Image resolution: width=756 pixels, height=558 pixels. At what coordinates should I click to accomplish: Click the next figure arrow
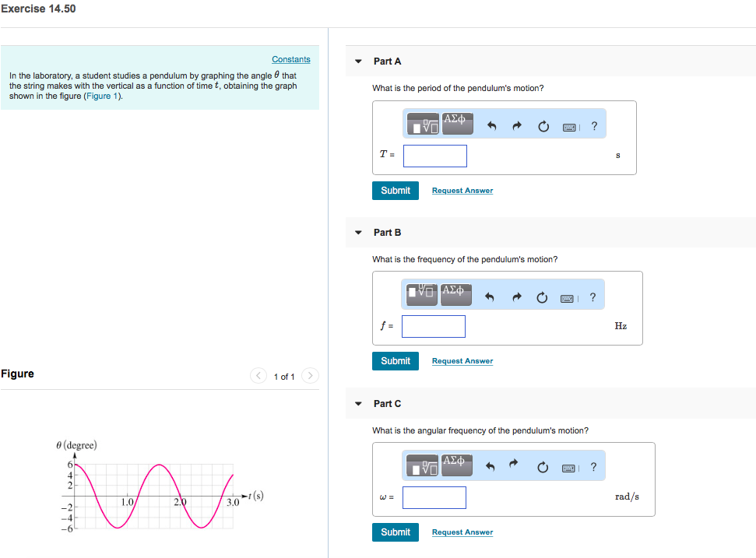click(x=309, y=375)
